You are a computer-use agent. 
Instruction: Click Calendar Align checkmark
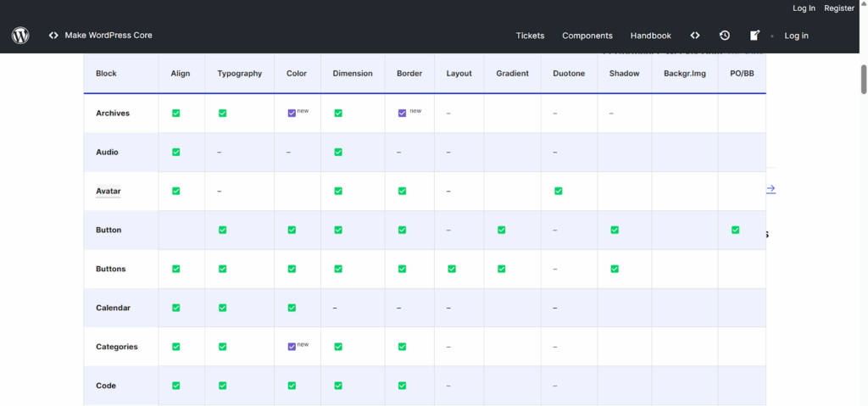click(176, 308)
